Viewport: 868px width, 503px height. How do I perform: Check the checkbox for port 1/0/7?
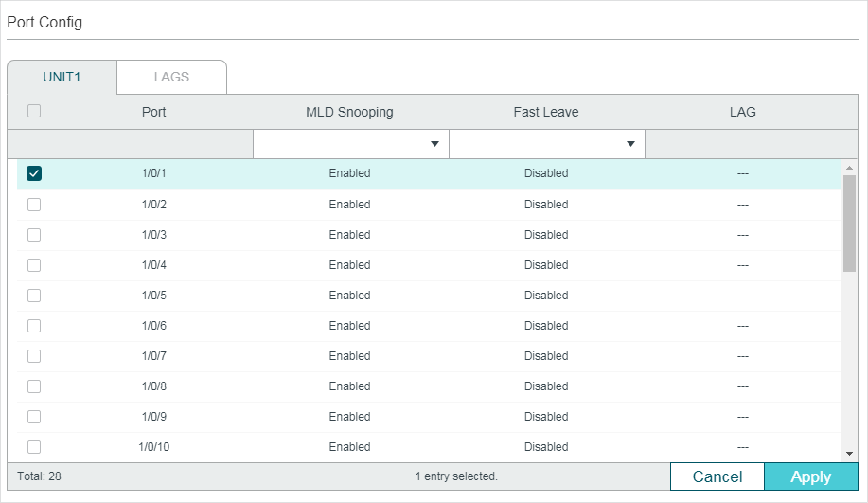point(34,356)
